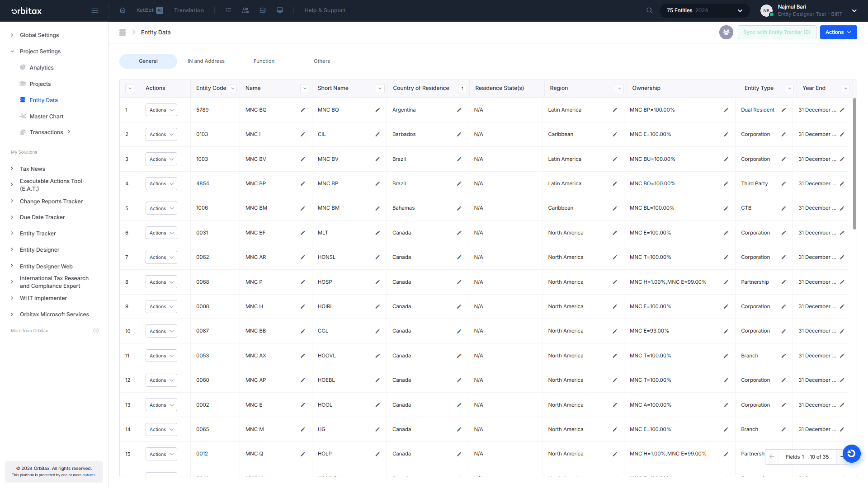Open Projects in sidebar

pos(40,84)
